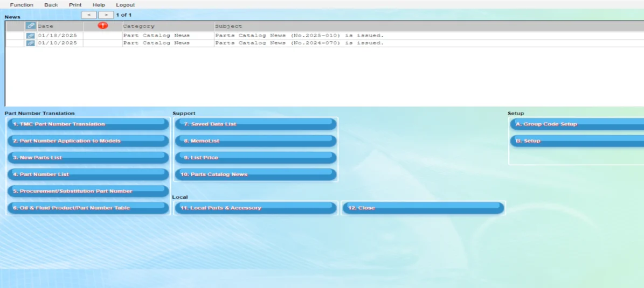Click Logout in the menu bar
The image size is (644, 288).
(x=125, y=5)
